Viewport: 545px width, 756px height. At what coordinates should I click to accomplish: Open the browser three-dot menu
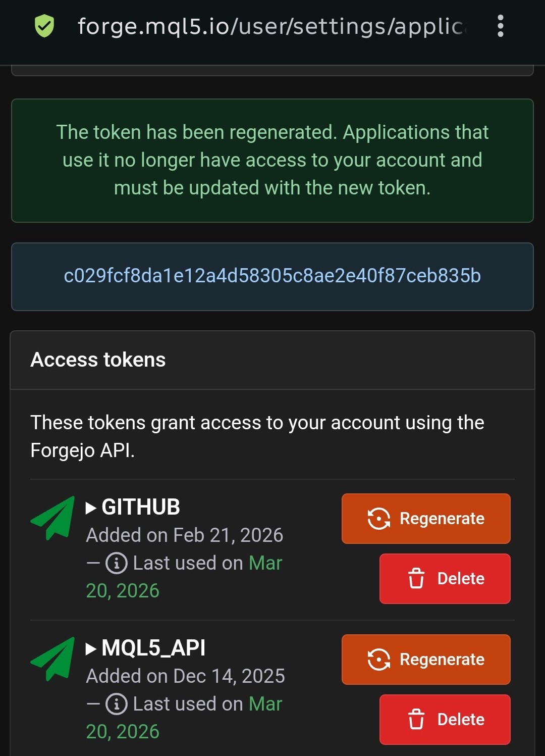point(500,26)
